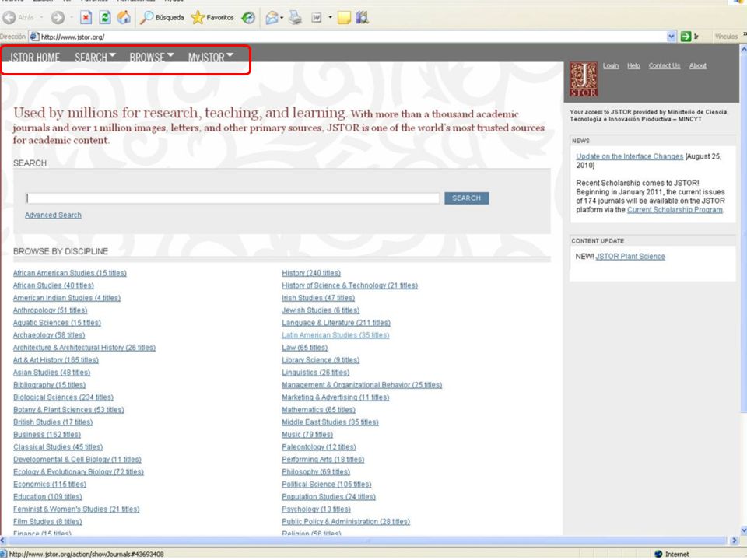
Task: Expand the MyJSTOR navigation menu
Action: pyautogui.click(x=211, y=57)
